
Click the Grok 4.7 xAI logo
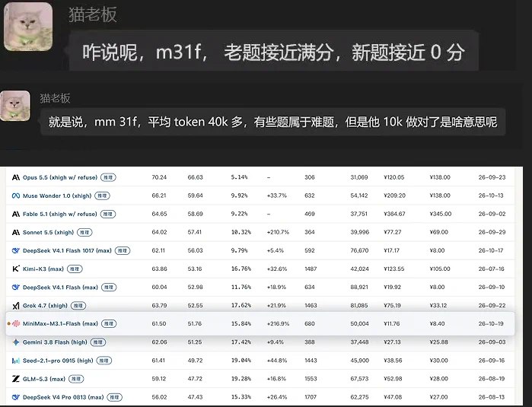coord(16,306)
